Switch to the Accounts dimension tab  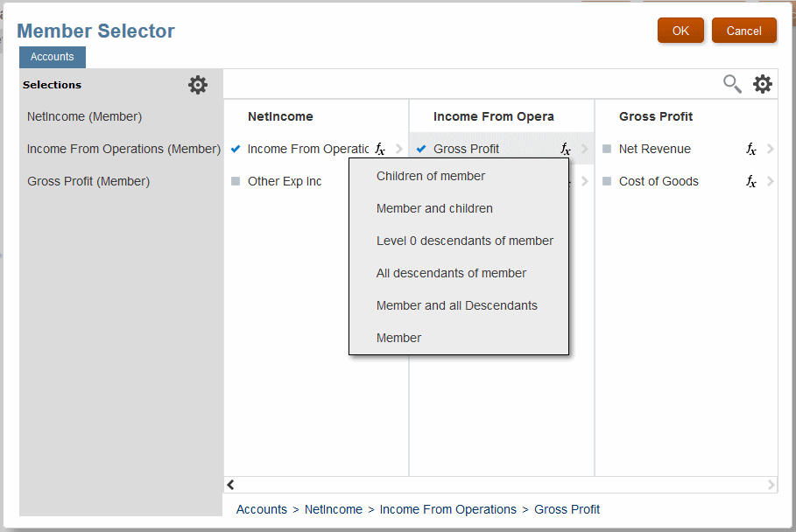(x=53, y=57)
